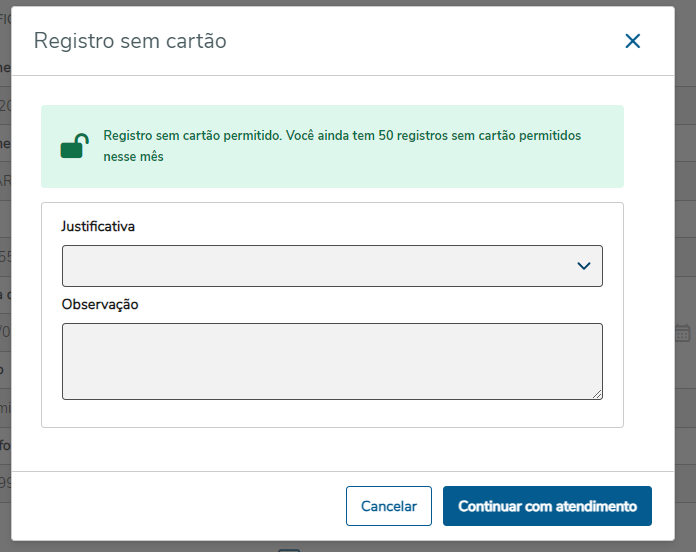Click the Justificativa dropdown chevron arrow

pos(584,266)
